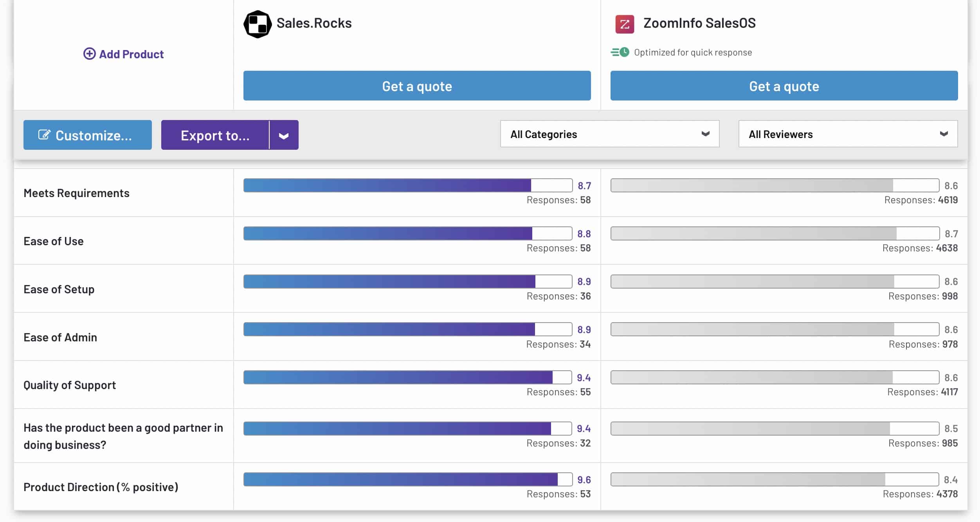Click the ZoomInfo SalesOS logo icon

625,24
